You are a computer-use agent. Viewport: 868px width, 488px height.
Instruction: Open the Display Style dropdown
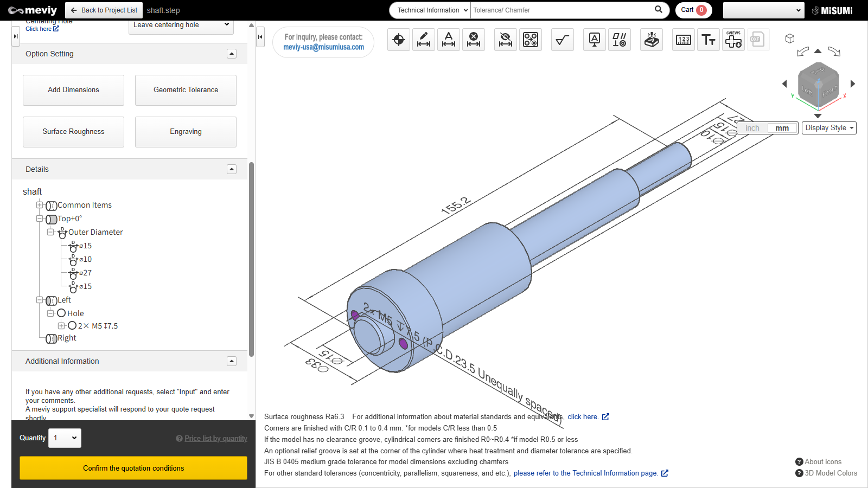829,128
